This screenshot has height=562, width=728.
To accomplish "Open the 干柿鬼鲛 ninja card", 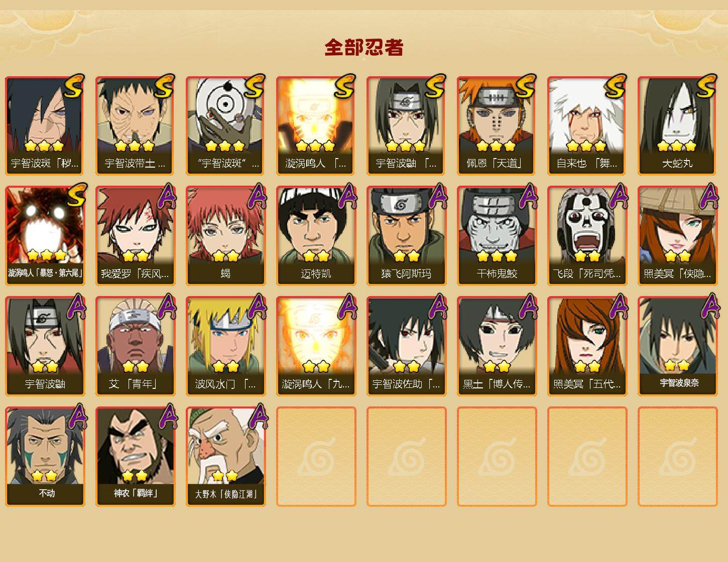I will [497, 236].
